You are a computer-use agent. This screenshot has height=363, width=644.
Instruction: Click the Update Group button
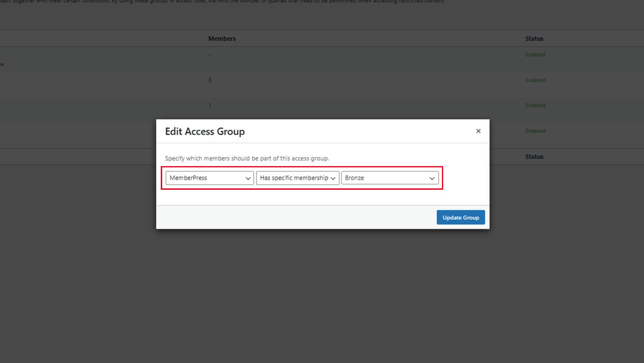point(460,218)
